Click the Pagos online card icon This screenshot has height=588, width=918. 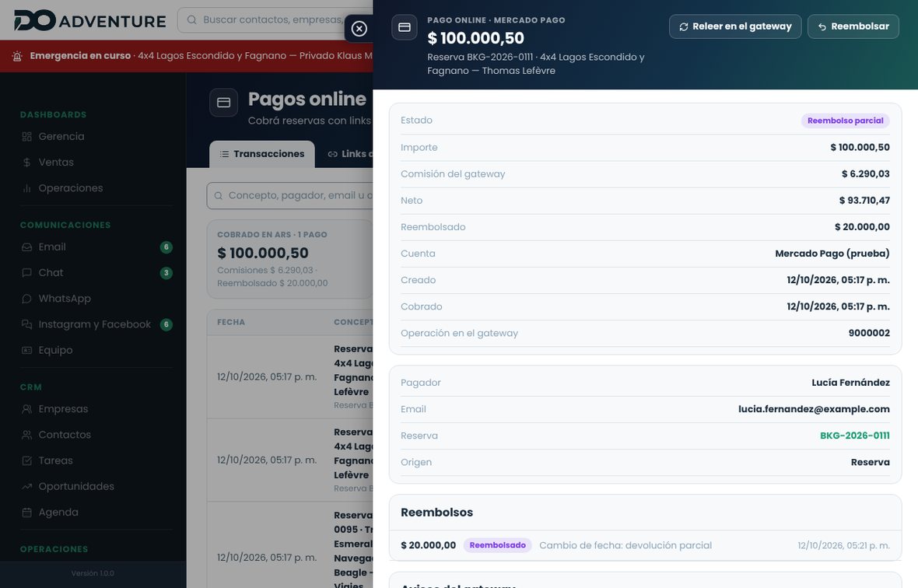click(223, 103)
